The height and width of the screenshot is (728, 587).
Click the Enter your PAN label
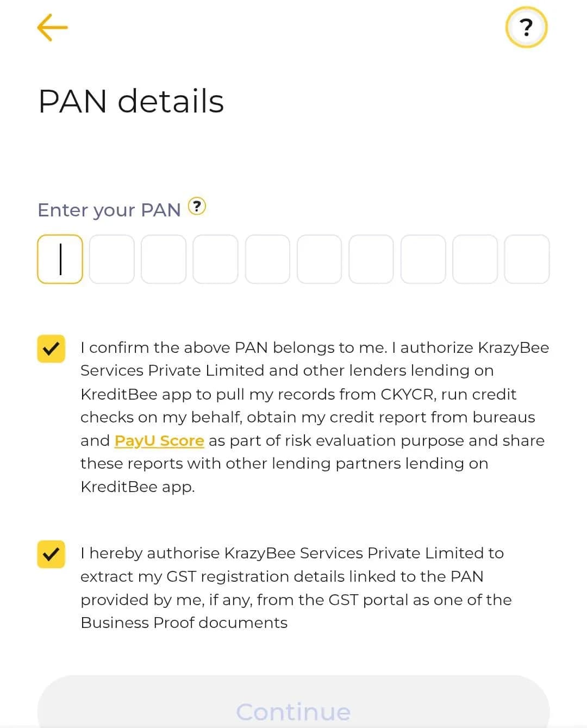[x=109, y=210]
